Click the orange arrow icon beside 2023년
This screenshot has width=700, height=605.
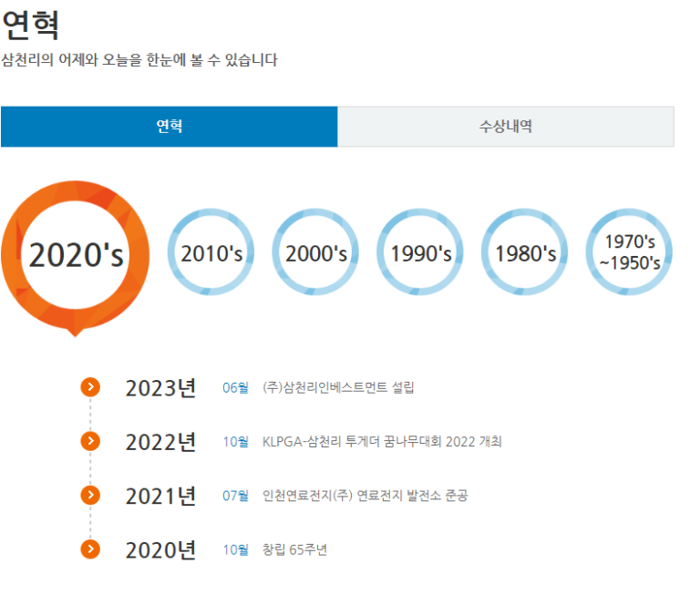pyautogui.click(x=89, y=387)
